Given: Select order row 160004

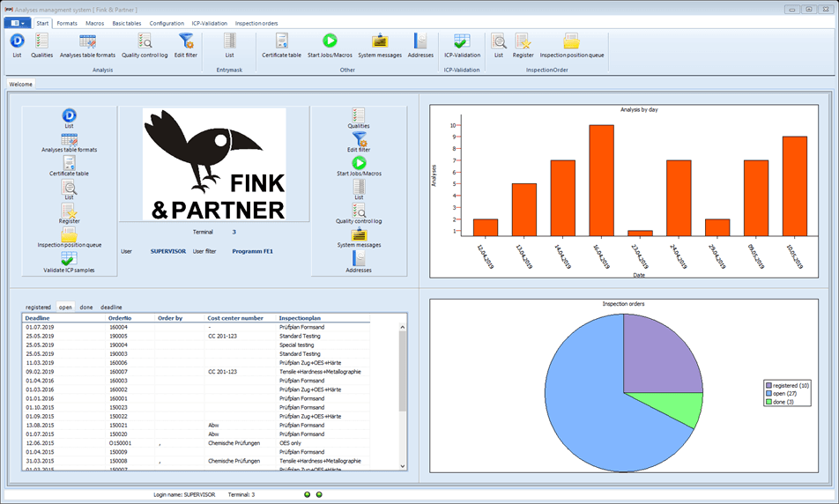Looking at the screenshot, I should point(197,327).
